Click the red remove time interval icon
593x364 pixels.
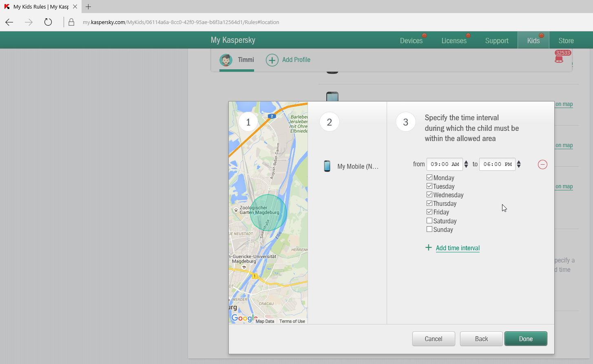pyautogui.click(x=542, y=165)
